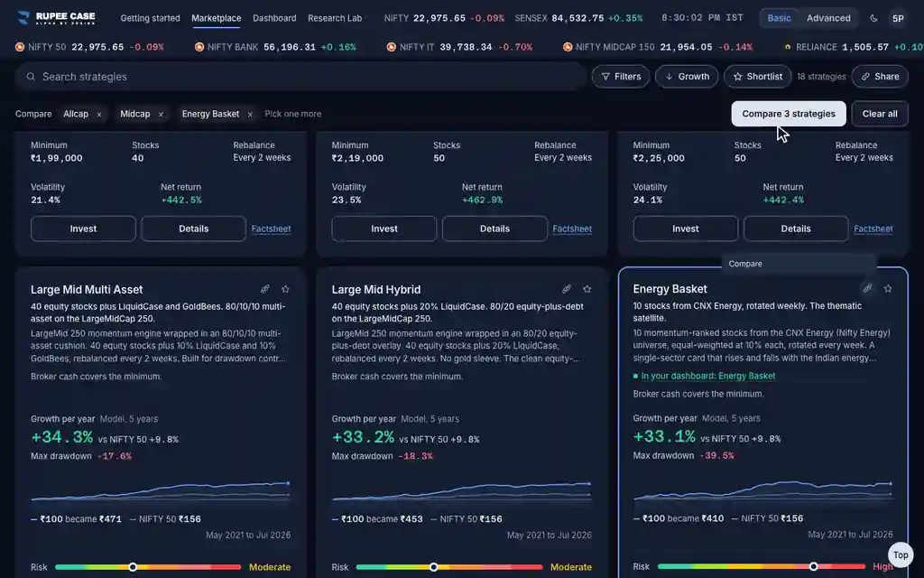Star the Energy Basket strategy
The width and height of the screenshot is (924, 578).
(888, 288)
